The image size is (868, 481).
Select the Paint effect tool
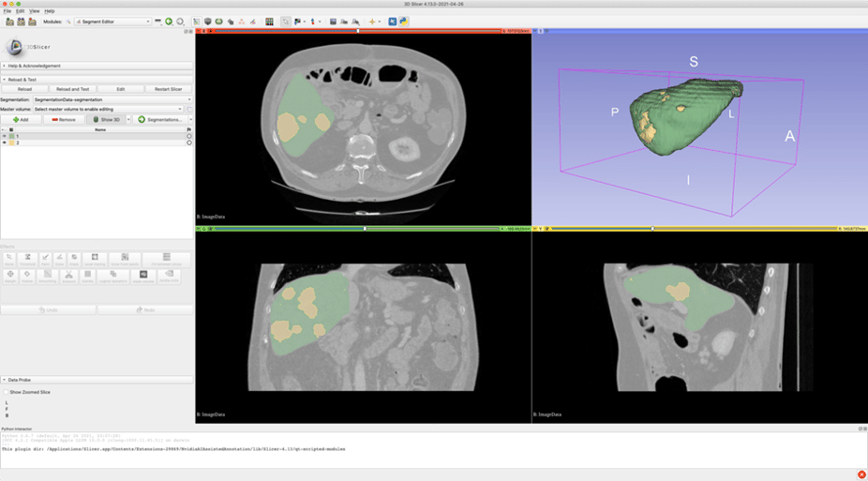(45, 259)
